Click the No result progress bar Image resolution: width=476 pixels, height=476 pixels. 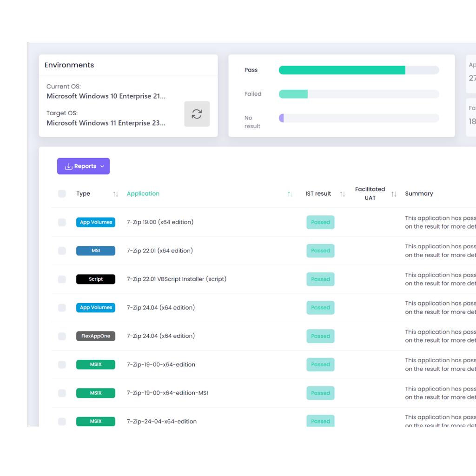pos(359,118)
